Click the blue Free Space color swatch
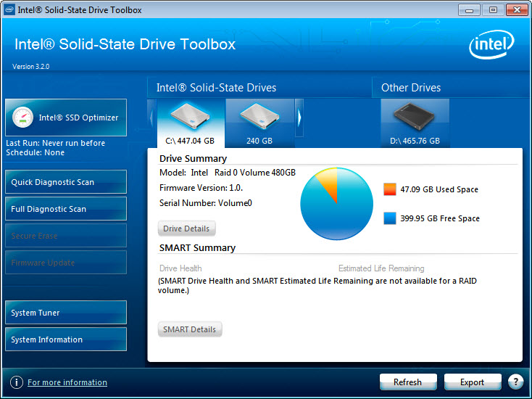The height and width of the screenshot is (399, 532). (x=390, y=218)
